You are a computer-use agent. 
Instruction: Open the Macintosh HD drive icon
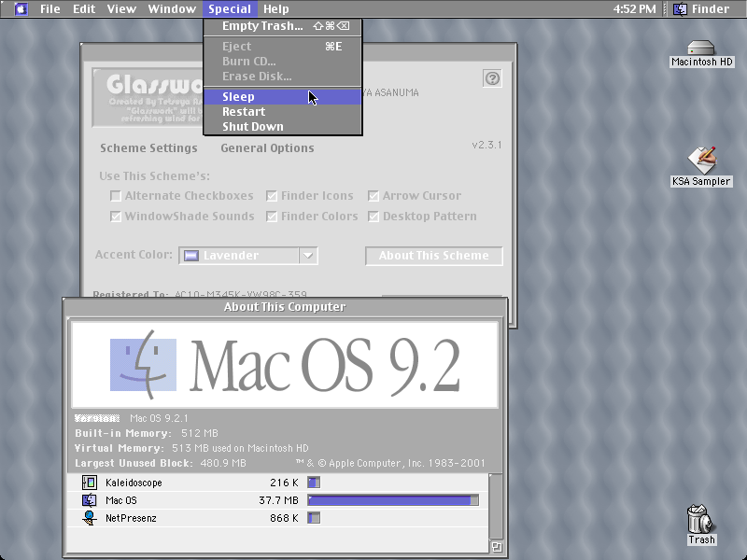coord(701,49)
